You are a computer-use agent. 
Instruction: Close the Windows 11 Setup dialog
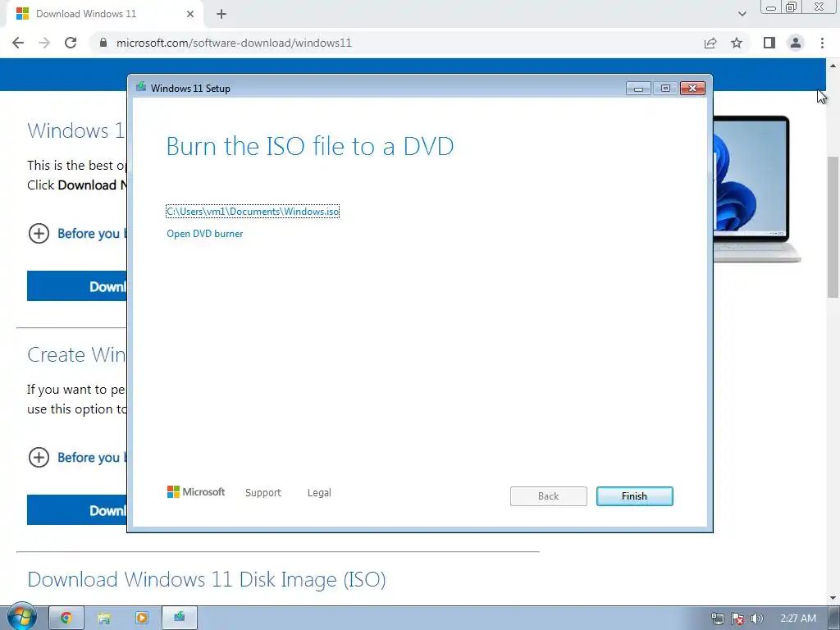tap(692, 89)
